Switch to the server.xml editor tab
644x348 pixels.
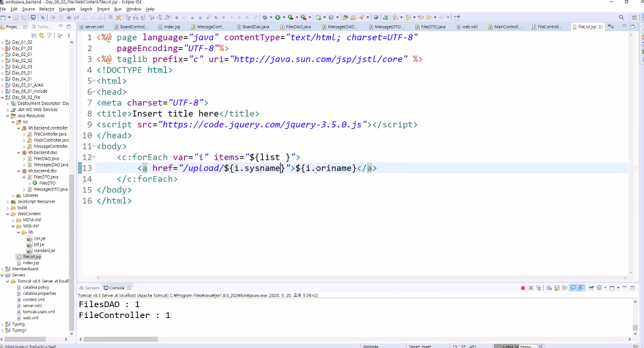click(94, 27)
